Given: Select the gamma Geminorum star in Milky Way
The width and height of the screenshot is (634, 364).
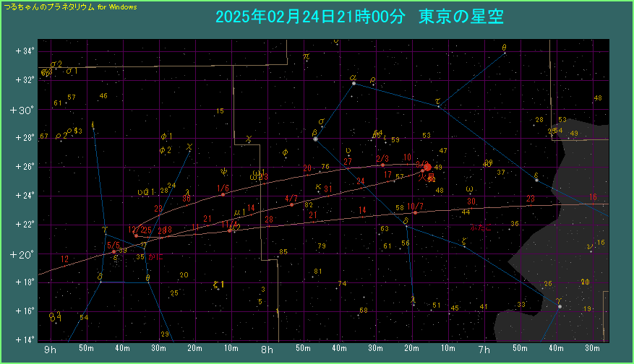Looking at the screenshot, I should (x=560, y=306).
